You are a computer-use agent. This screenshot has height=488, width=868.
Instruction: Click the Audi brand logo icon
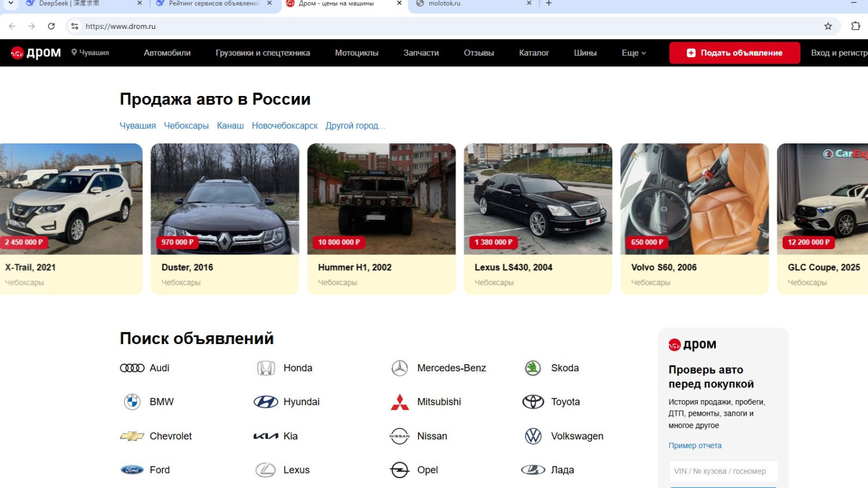point(132,368)
